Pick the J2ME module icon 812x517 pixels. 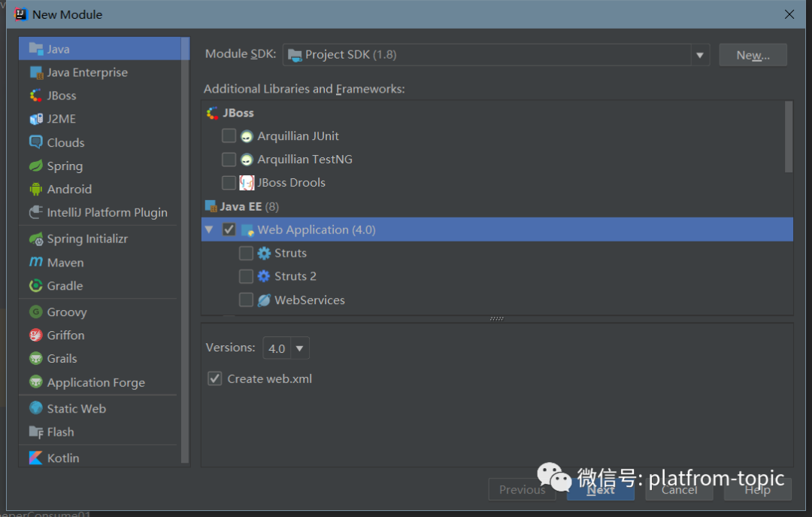[36, 119]
